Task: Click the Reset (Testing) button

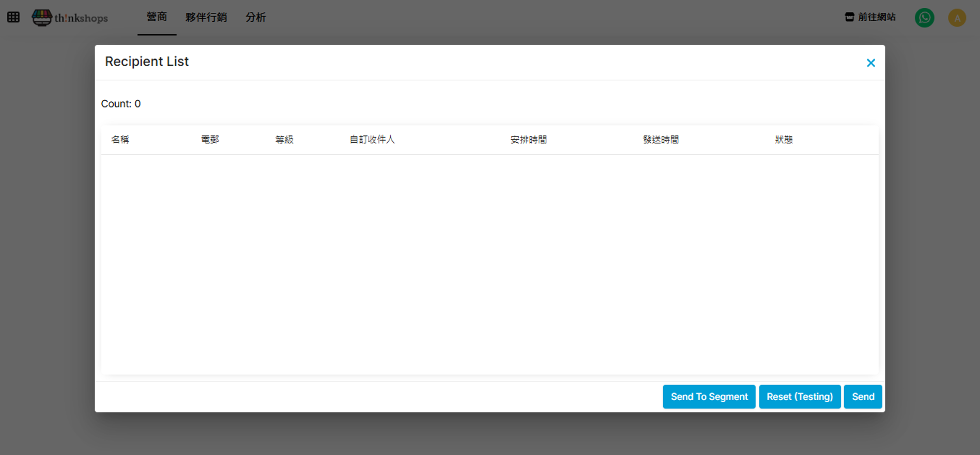Action: pyautogui.click(x=799, y=397)
